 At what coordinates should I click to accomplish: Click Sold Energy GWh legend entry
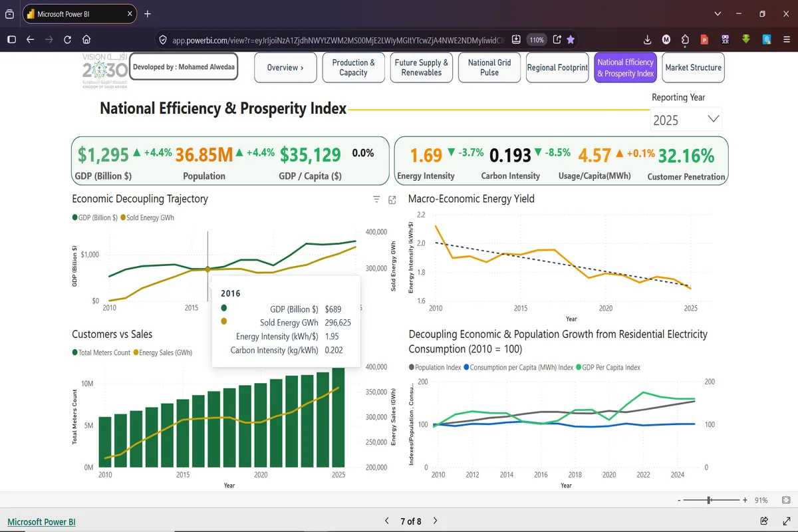click(x=147, y=217)
